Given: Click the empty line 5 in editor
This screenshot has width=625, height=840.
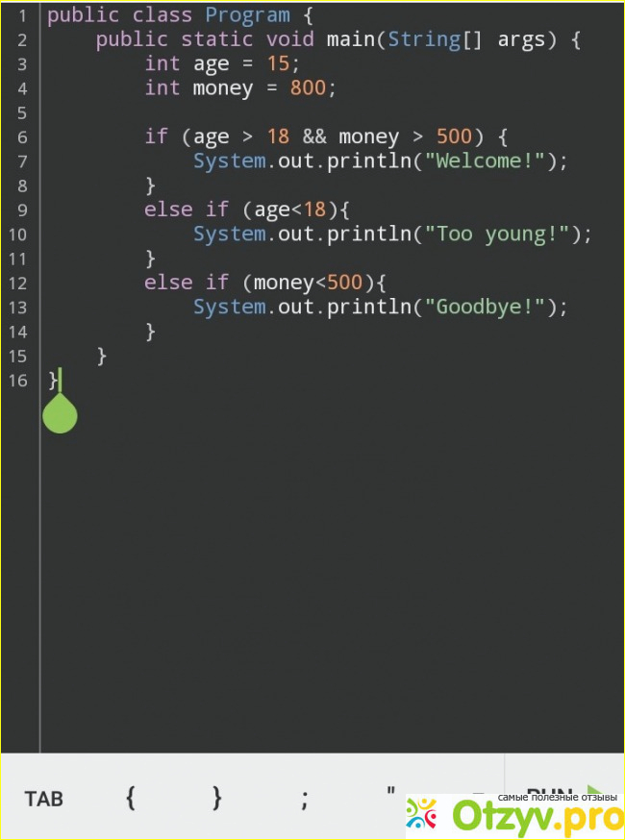Looking at the screenshot, I should (288, 112).
